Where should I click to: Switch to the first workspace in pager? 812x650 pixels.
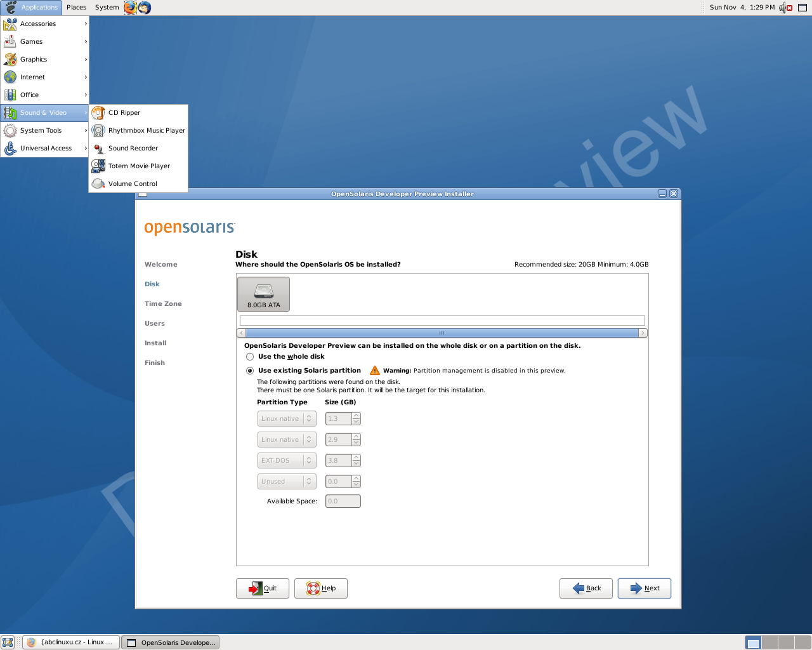(753, 642)
